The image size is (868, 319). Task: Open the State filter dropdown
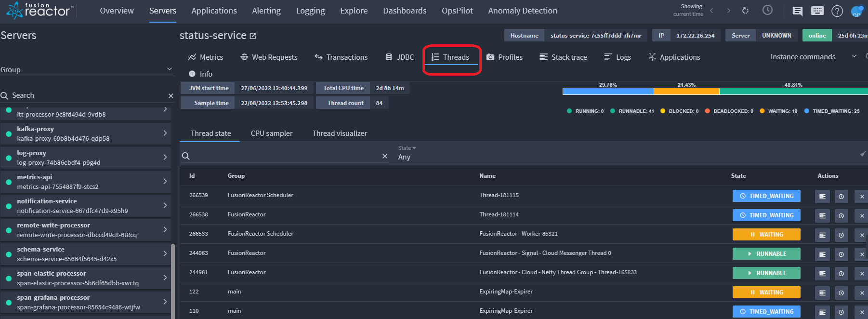pyautogui.click(x=407, y=153)
